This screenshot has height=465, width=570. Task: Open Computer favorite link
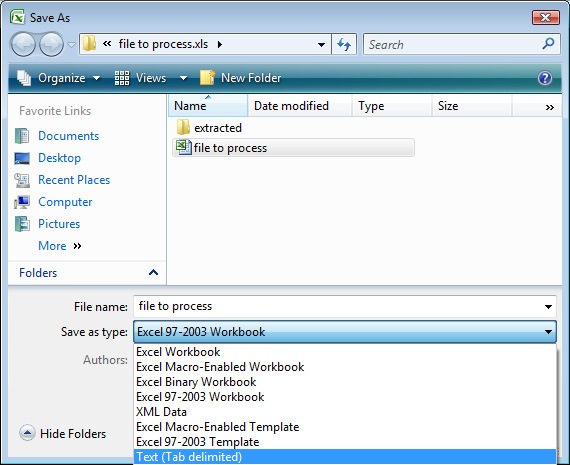coord(65,202)
